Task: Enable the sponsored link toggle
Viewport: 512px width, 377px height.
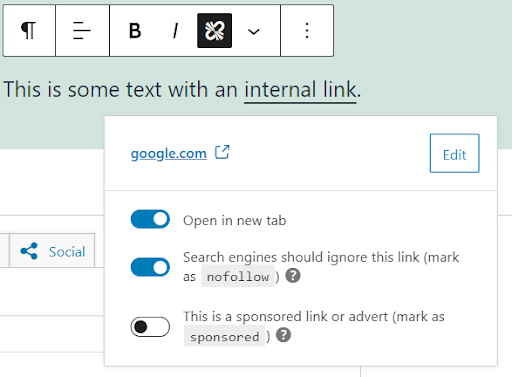Action: (x=150, y=327)
